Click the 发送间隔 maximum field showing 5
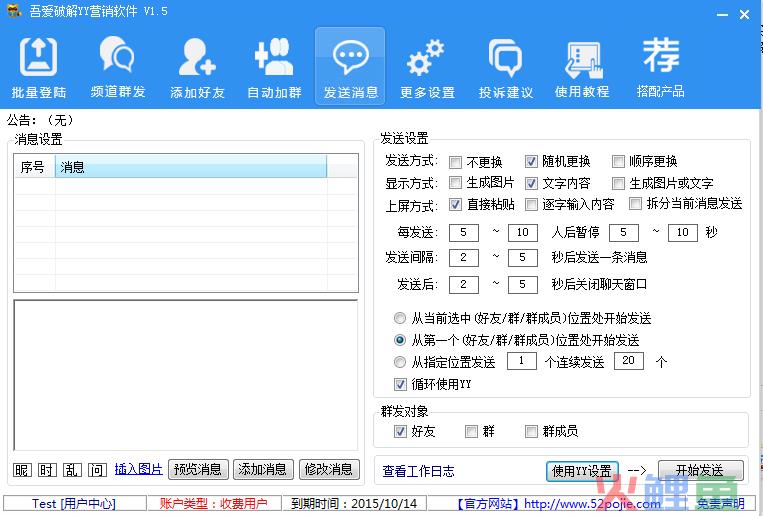The height and width of the screenshot is (516, 763). [x=523, y=258]
